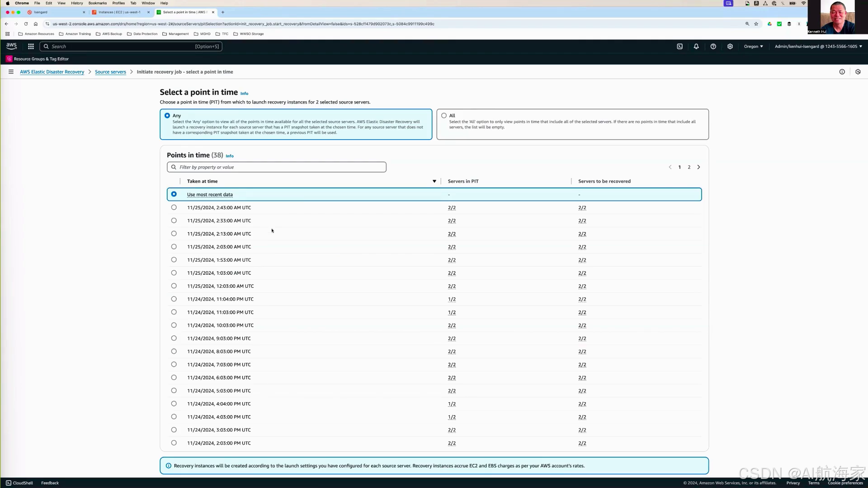
Task: Open the Profiles menu
Action: (x=118, y=3)
